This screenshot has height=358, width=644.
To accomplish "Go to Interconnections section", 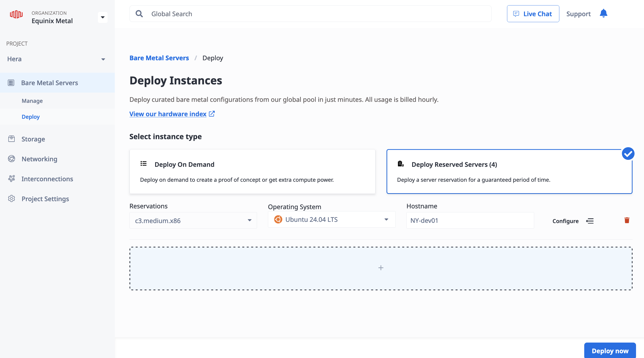I will 47,179.
